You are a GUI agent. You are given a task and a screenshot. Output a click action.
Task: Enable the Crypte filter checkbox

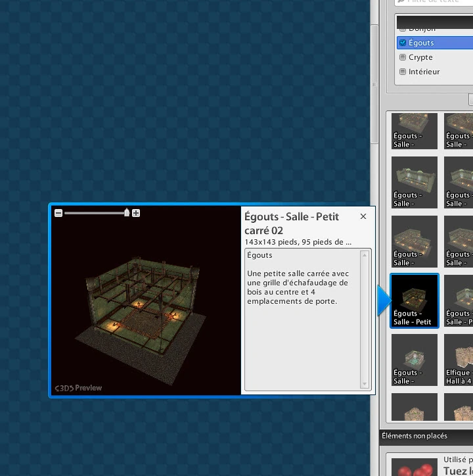click(x=403, y=57)
